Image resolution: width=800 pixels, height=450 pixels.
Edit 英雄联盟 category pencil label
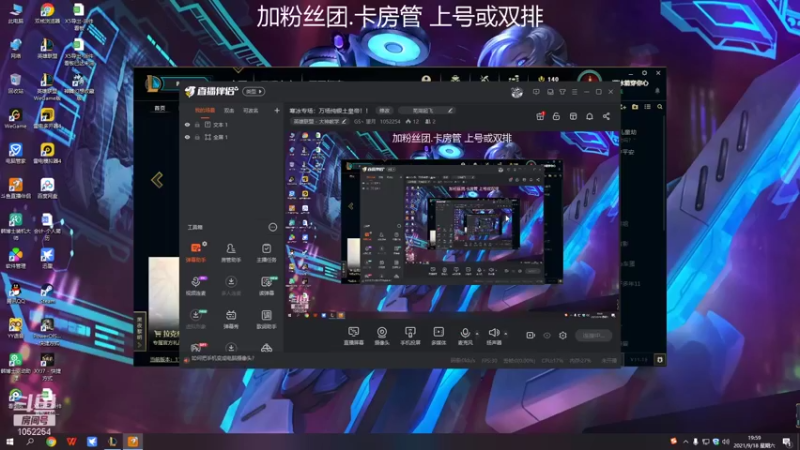pos(319,121)
